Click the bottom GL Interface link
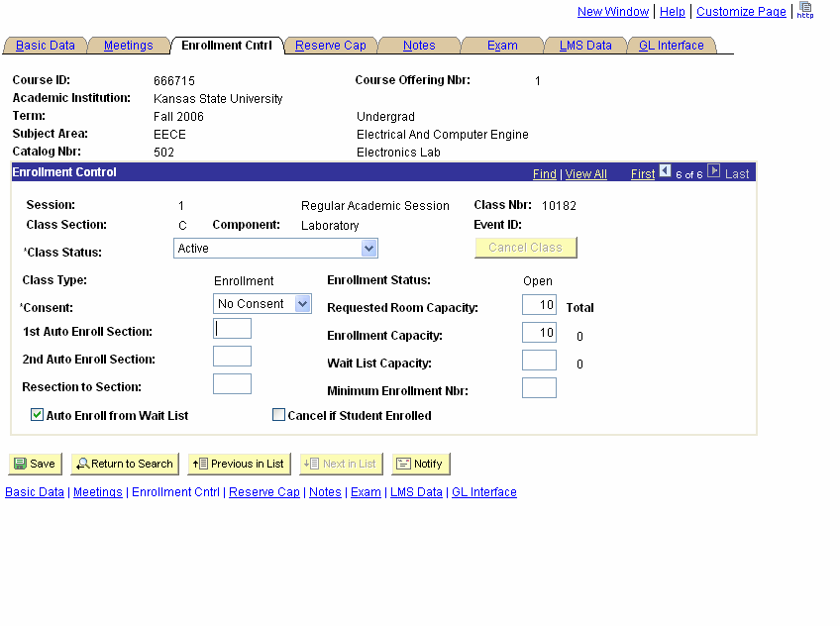 point(484,492)
